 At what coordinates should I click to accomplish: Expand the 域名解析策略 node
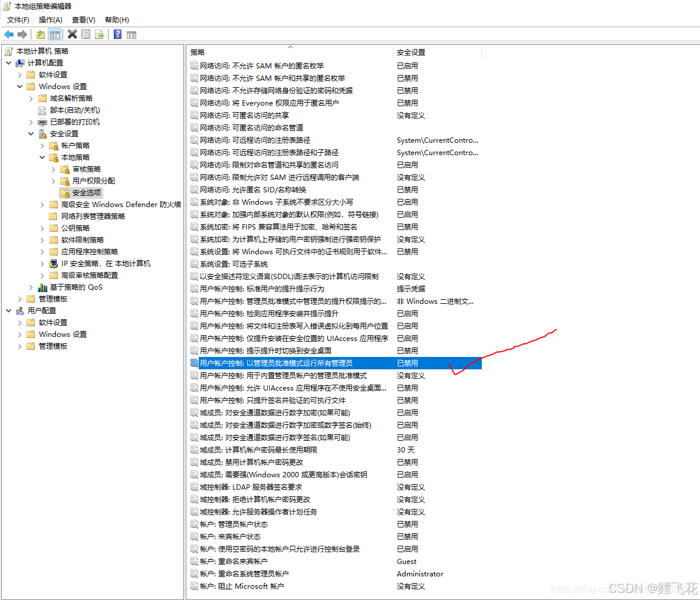(31, 99)
